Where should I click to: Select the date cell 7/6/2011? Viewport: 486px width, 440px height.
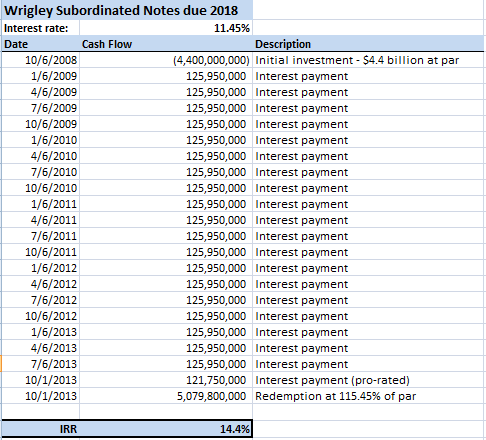[x=41, y=236]
